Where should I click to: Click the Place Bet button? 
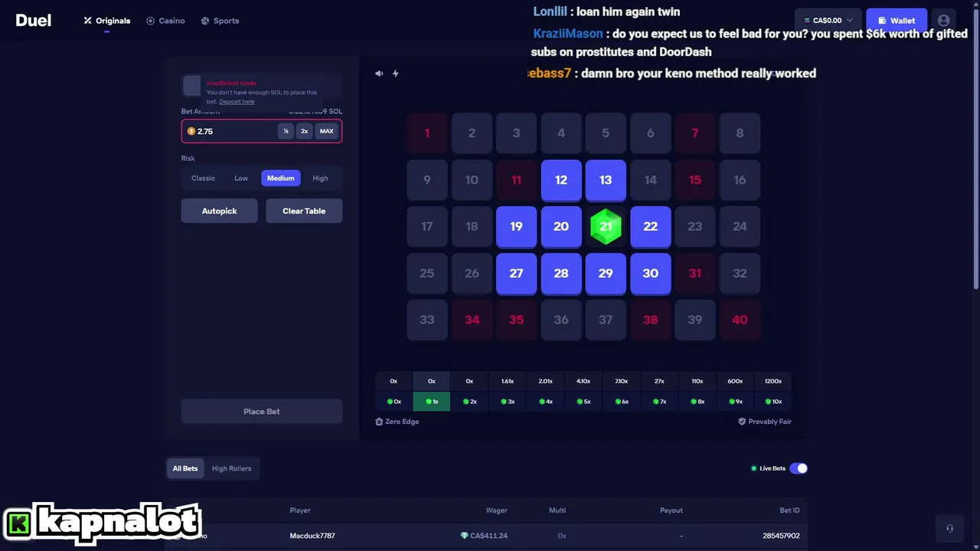(262, 411)
